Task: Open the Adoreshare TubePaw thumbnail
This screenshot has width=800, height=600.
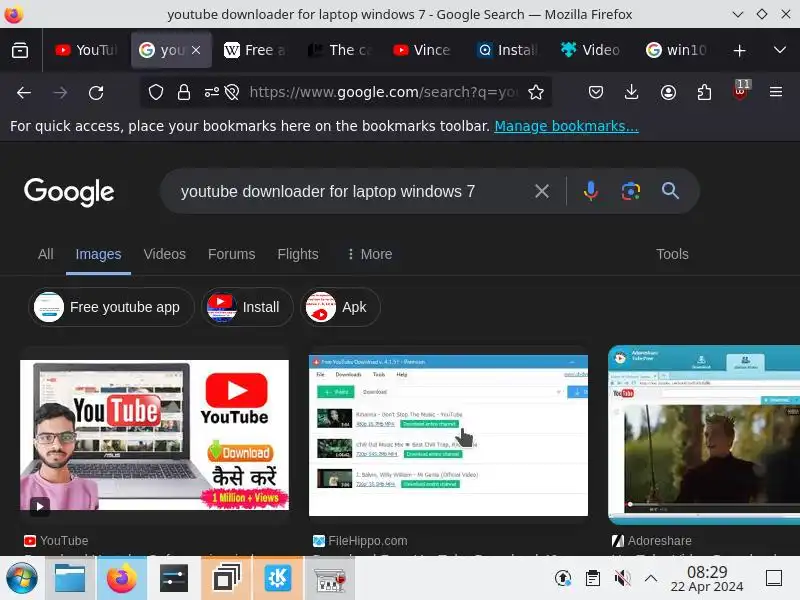Action: [x=704, y=435]
